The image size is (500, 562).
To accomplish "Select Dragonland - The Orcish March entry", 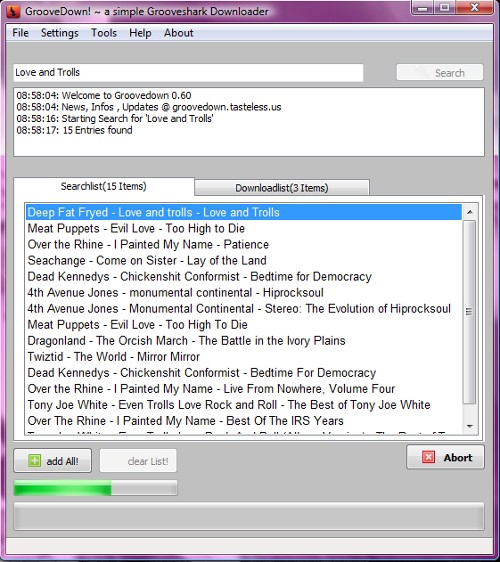I will click(244, 340).
